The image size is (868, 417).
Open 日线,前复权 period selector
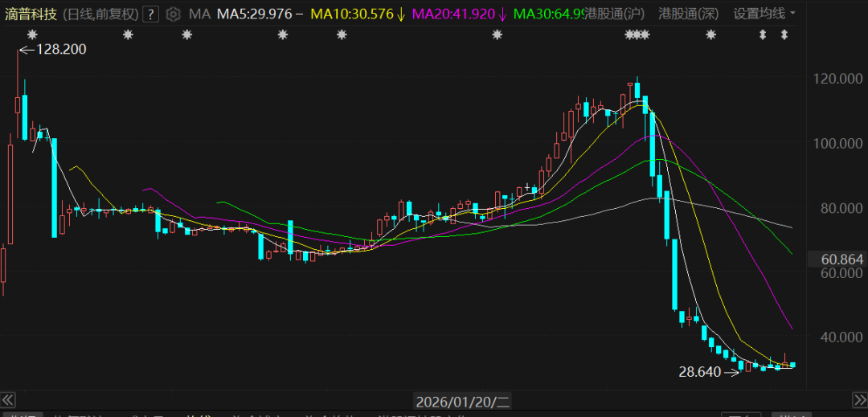point(100,14)
